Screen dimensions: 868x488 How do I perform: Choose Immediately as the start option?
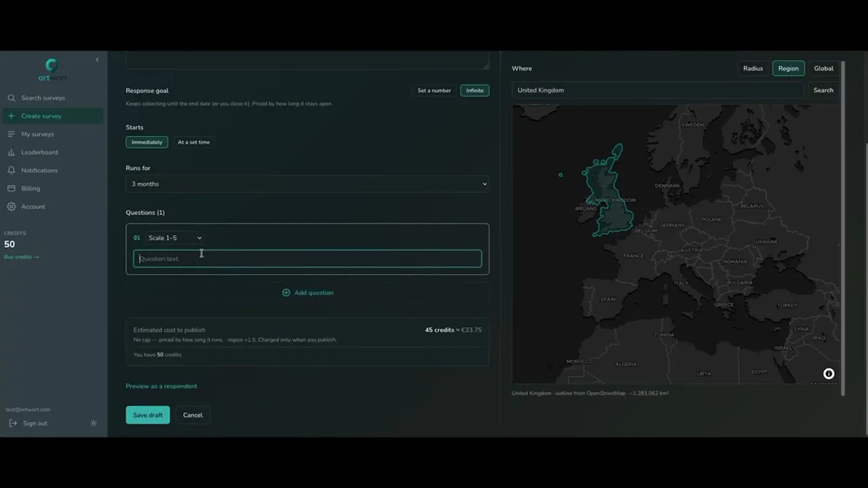[147, 142]
